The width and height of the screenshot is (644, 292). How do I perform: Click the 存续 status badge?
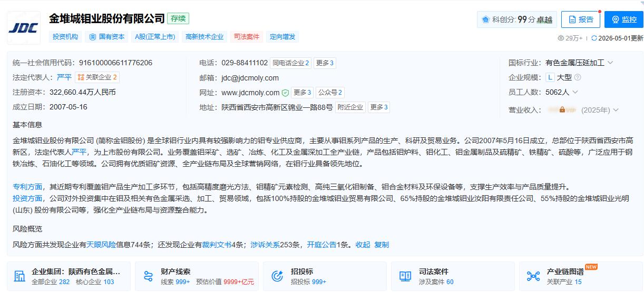click(x=178, y=18)
